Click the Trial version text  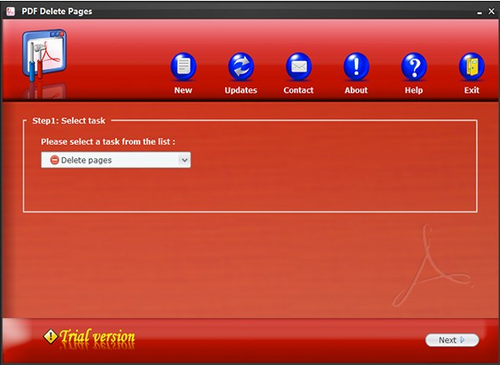tap(97, 337)
